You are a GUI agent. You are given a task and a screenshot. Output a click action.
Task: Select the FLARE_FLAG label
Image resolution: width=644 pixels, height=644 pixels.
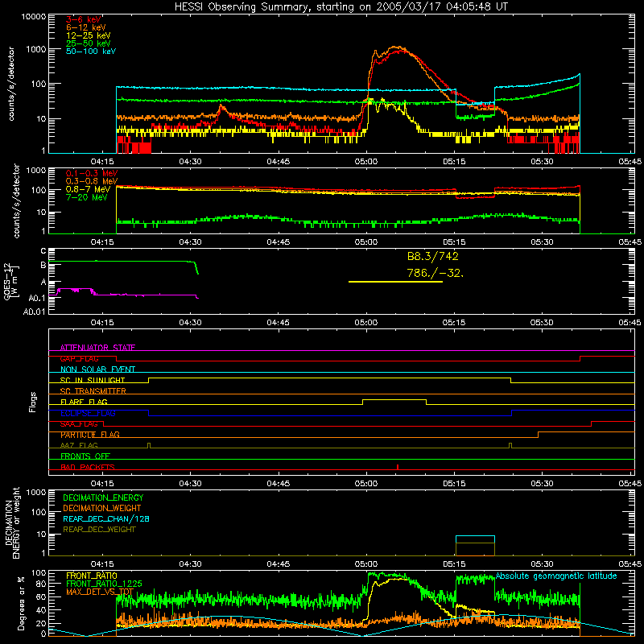84,402
